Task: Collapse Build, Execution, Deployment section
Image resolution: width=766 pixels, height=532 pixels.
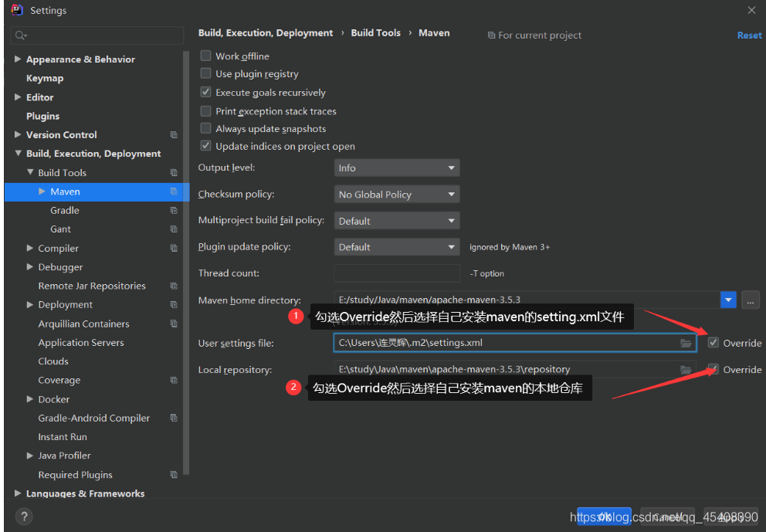Action: [18, 154]
